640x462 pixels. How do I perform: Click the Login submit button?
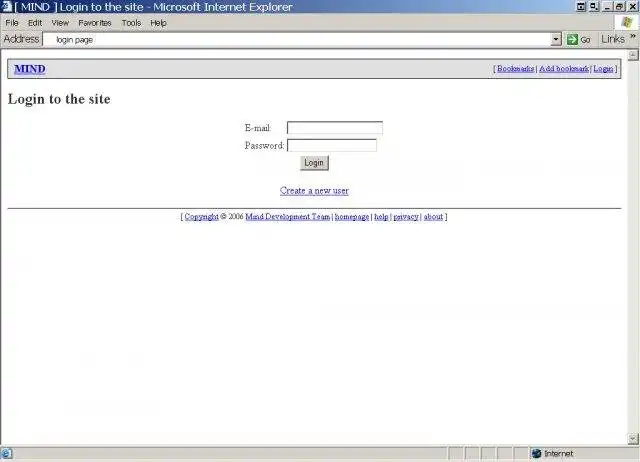[x=314, y=163]
